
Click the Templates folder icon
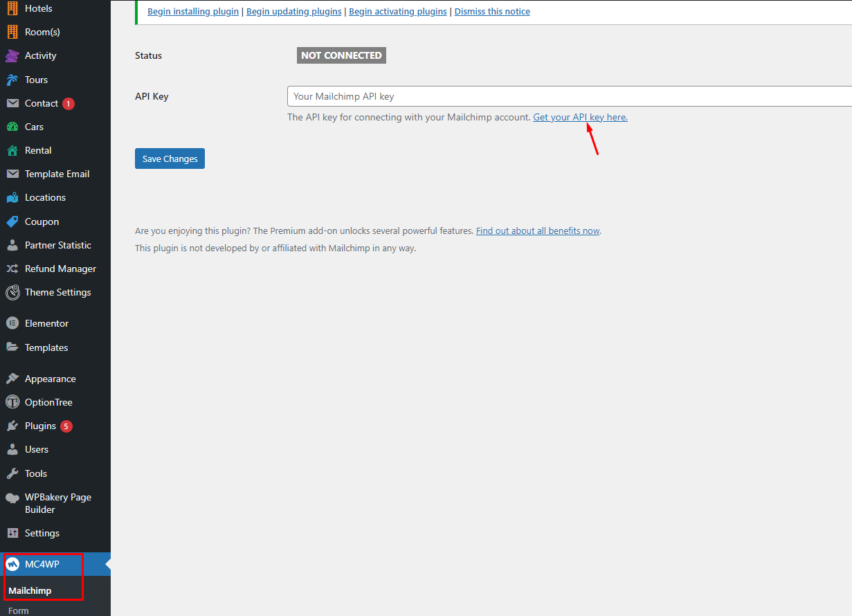coord(12,347)
